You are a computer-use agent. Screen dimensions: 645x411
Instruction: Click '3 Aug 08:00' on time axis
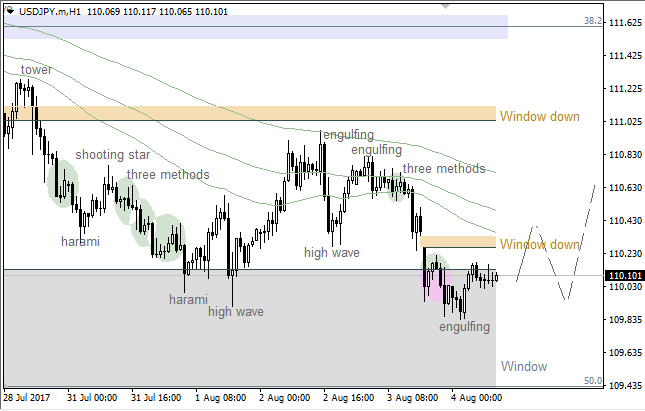pos(412,397)
